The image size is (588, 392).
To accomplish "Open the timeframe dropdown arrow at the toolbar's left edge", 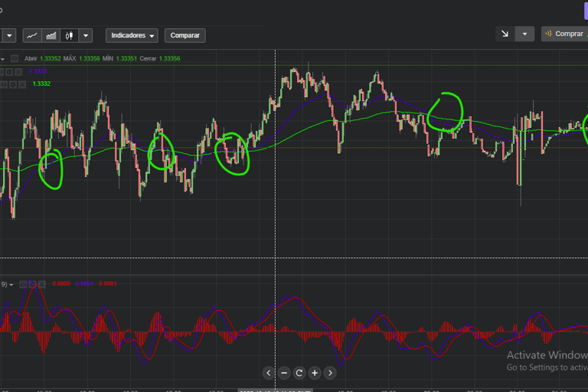I will (x=9, y=36).
